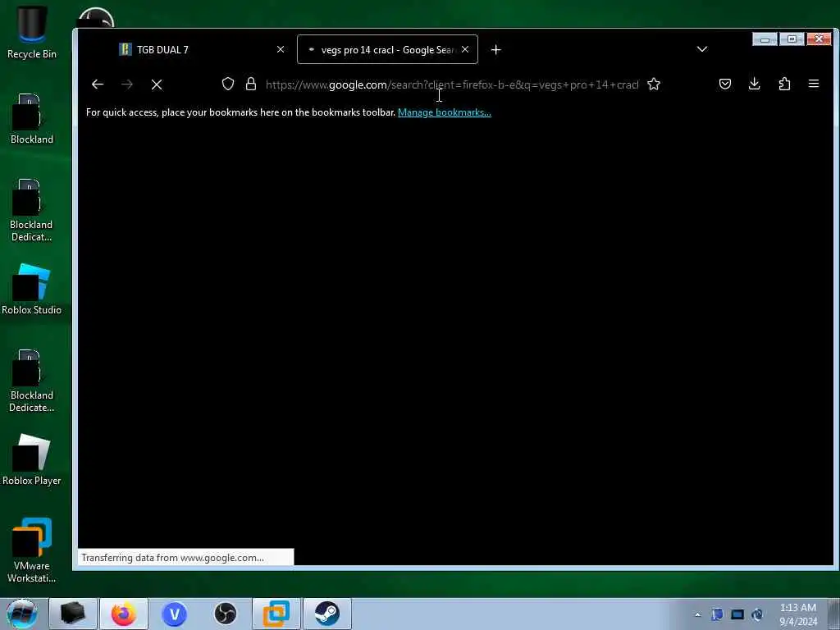840x630 pixels.
Task: Expand the list all tabs chevron
Action: coord(702,49)
